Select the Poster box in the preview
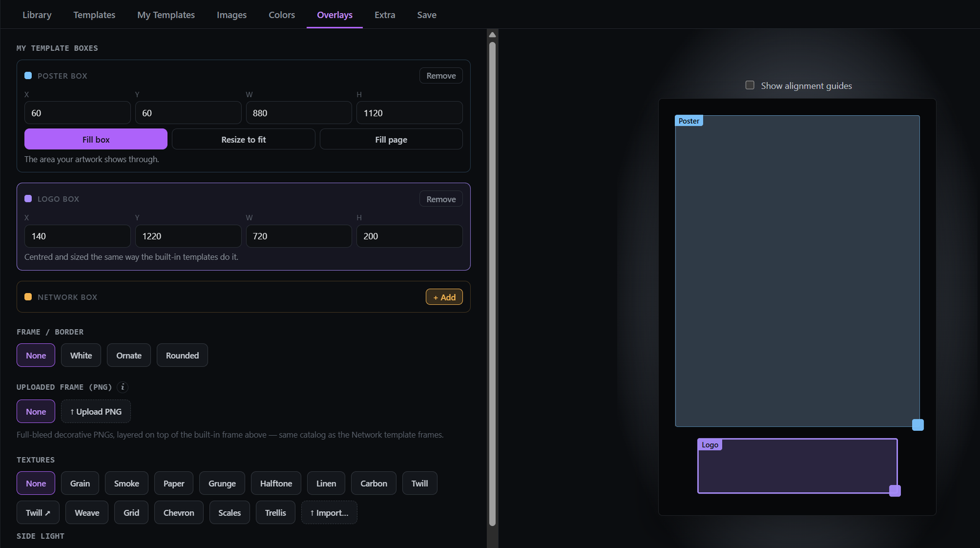This screenshot has width=980, height=548. 797,270
